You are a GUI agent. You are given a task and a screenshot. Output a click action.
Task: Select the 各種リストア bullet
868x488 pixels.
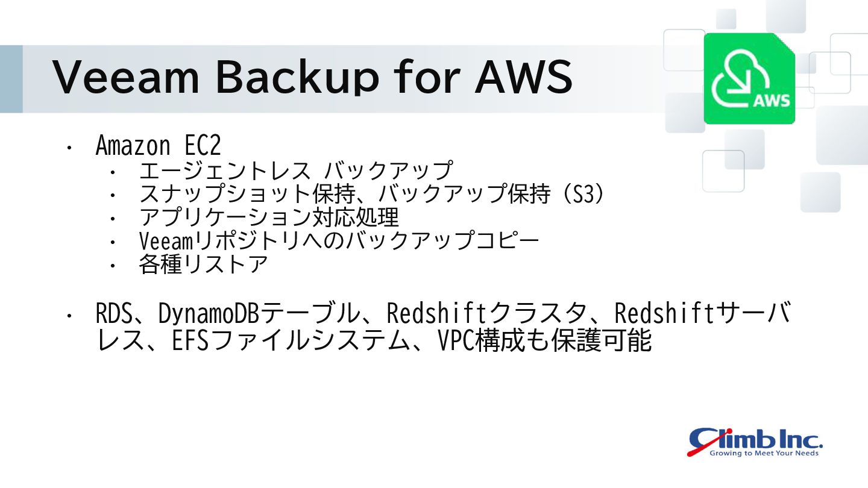click(203, 264)
